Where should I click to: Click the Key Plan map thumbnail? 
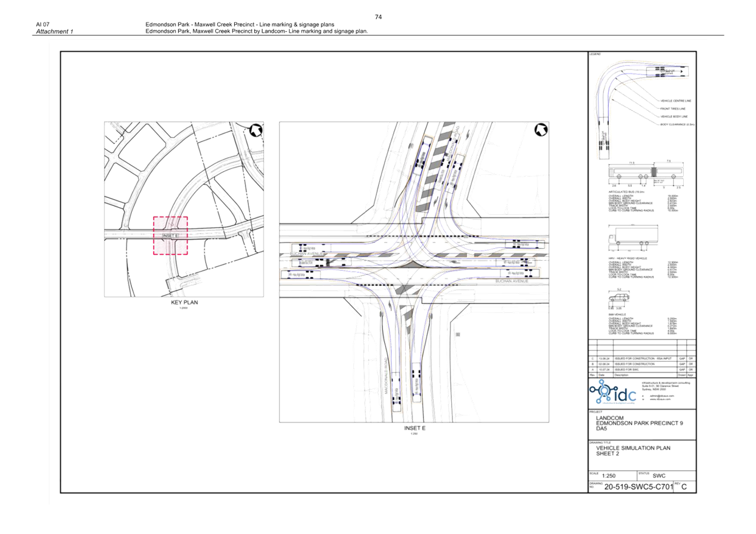click(184, 209)
